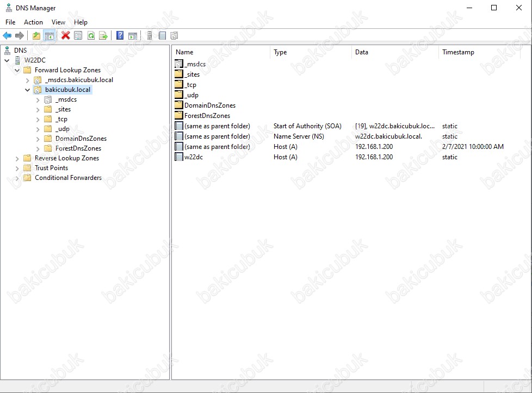Click the Back arrow in the toolbar
The image size is (532, 393).
7,36
